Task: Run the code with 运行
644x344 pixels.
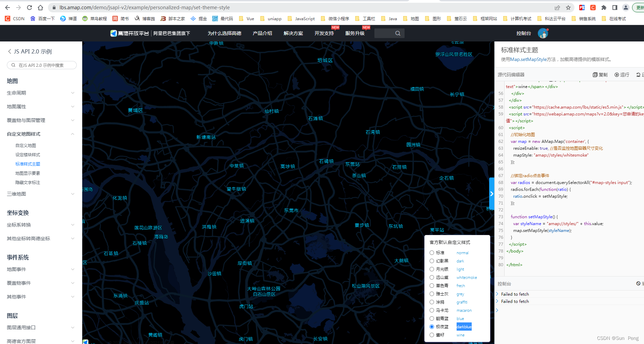Action: click(x=622, y=75)
